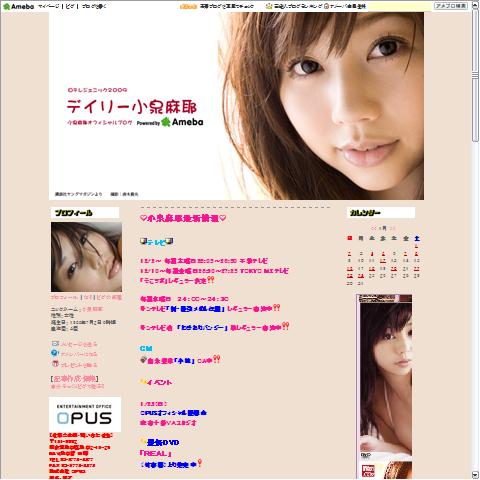This screenshot has width=480, height=480.
Task: Click the orange badge icon in top bar
Action: (188, 6)
